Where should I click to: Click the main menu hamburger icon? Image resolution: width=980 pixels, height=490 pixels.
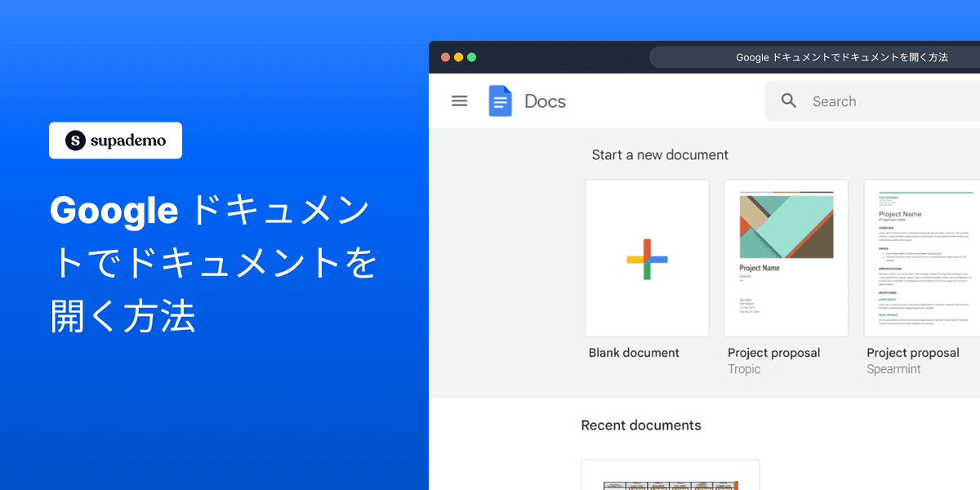click(459, 100)
